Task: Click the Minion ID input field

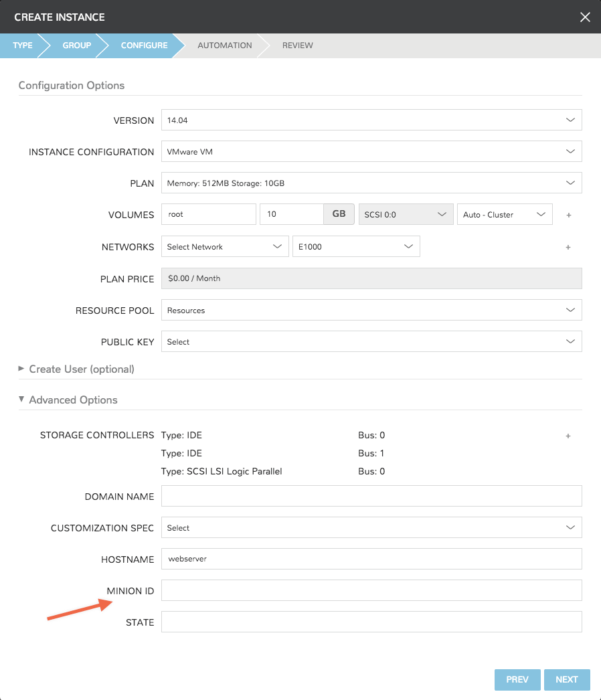Action: click(x=371, y=590)
